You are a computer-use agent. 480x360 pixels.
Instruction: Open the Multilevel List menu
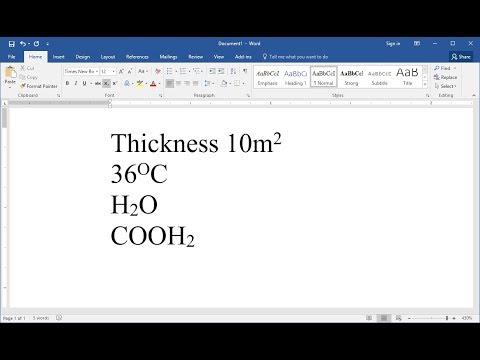[x=197, y=71]
